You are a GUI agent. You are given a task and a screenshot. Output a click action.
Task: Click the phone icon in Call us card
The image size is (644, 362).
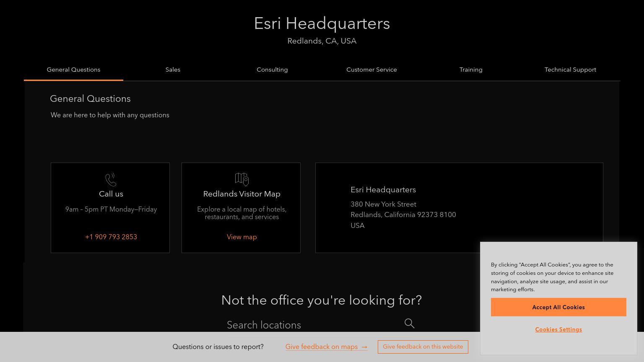tap(111, 180)
